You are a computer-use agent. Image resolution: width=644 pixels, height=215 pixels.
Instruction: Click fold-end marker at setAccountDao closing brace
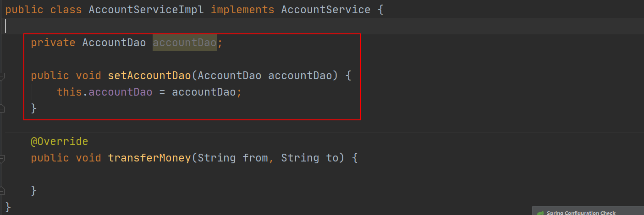[x=2, y=108]
